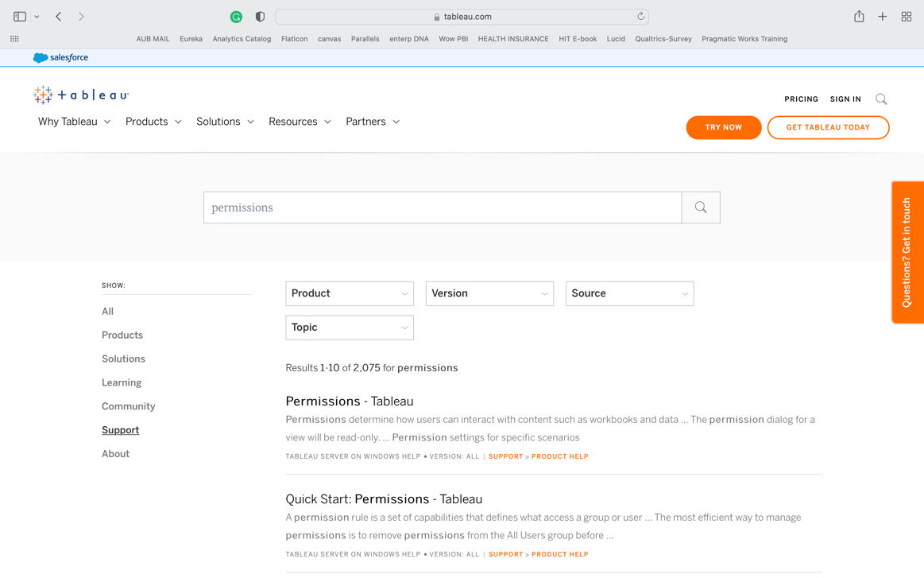Add a new tab with the plus icon

(x=882, y=17)
